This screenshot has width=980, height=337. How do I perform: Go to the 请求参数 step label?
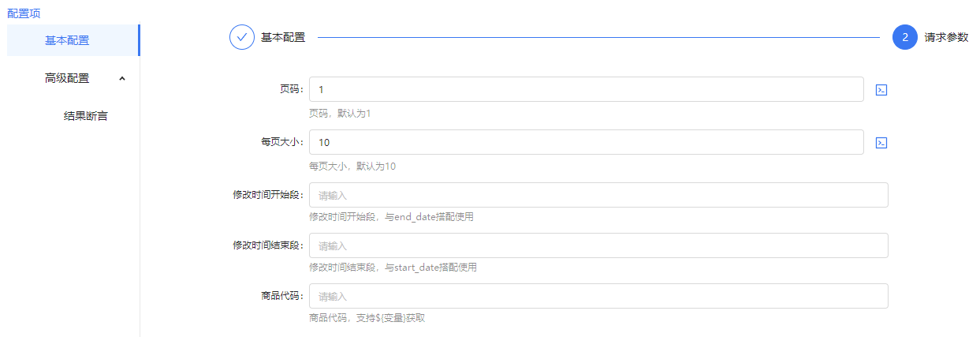click(x=946, y=37)
